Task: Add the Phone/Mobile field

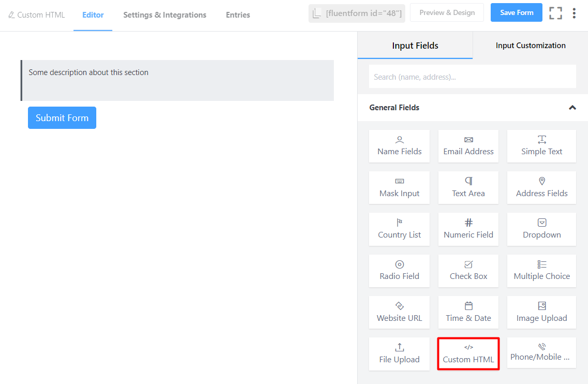Action: coord(541,353)
